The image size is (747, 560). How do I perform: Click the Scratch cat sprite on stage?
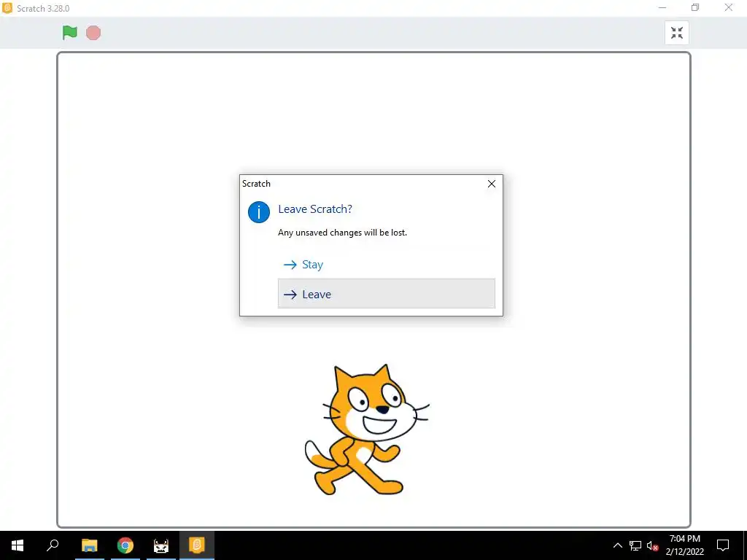366,429
